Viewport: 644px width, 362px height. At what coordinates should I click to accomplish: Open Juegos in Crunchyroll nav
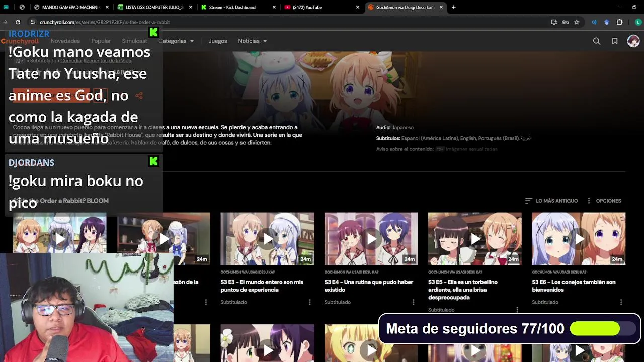pyautogui.click(x=218, y=41)
